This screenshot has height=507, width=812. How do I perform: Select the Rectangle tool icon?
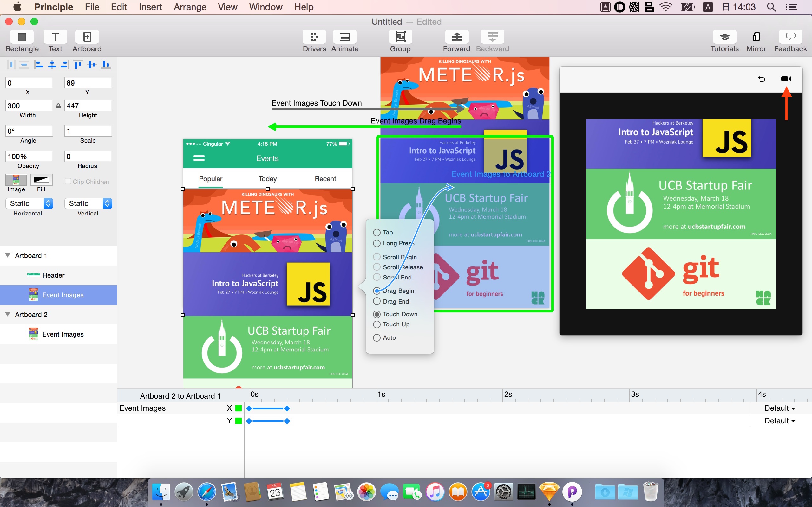point(22,37)
